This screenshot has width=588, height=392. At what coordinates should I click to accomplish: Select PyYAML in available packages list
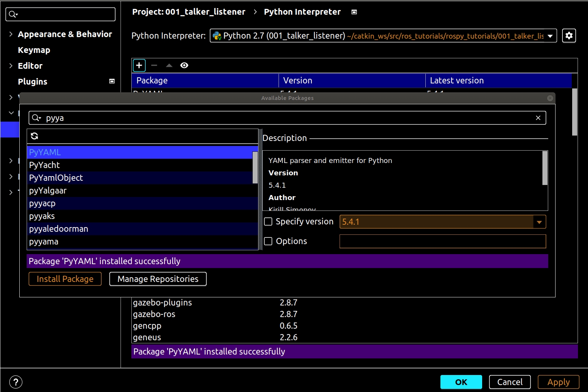pos(140,152)
